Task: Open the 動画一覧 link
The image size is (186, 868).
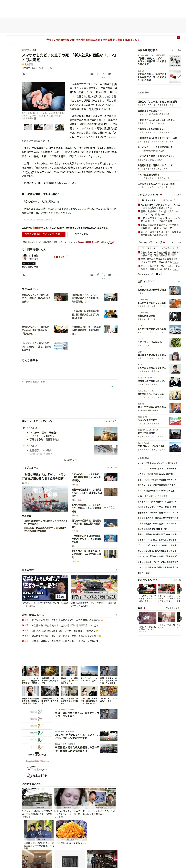Action: pyautogui.click(x=177, y=580)
